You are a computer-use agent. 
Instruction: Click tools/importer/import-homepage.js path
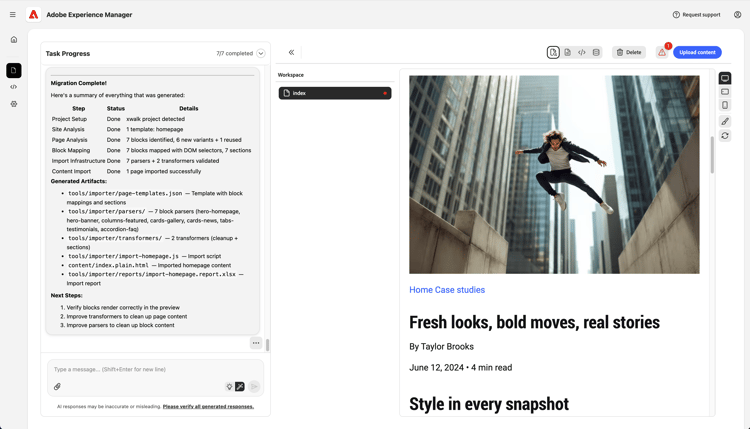click(x=123, y=256)
